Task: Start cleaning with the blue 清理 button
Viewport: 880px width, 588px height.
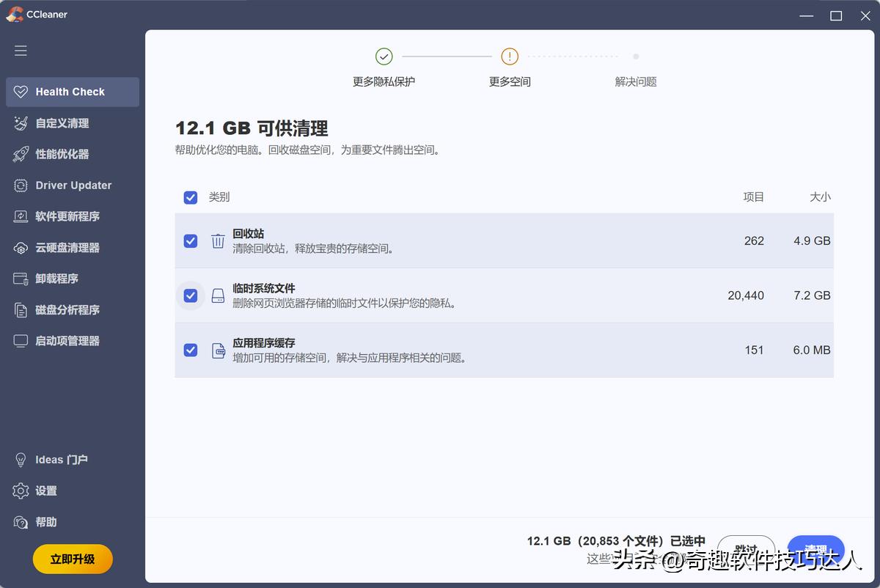Action: (x=815, y=548)
